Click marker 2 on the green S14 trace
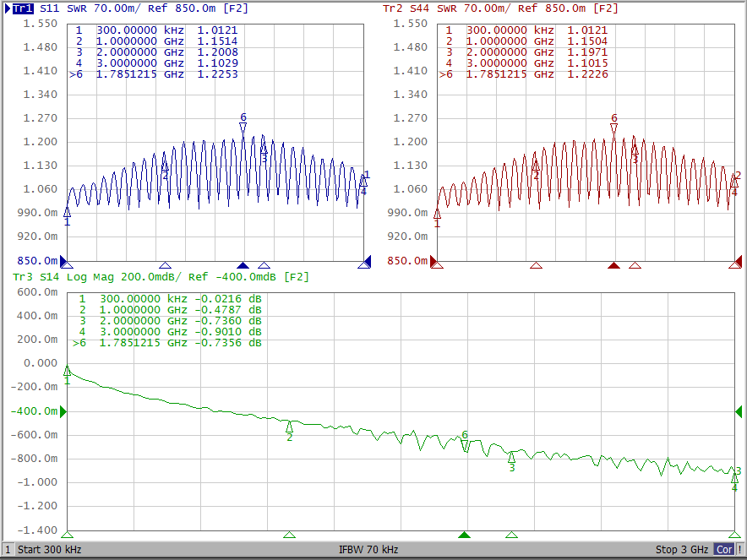 tap(289, 427)
